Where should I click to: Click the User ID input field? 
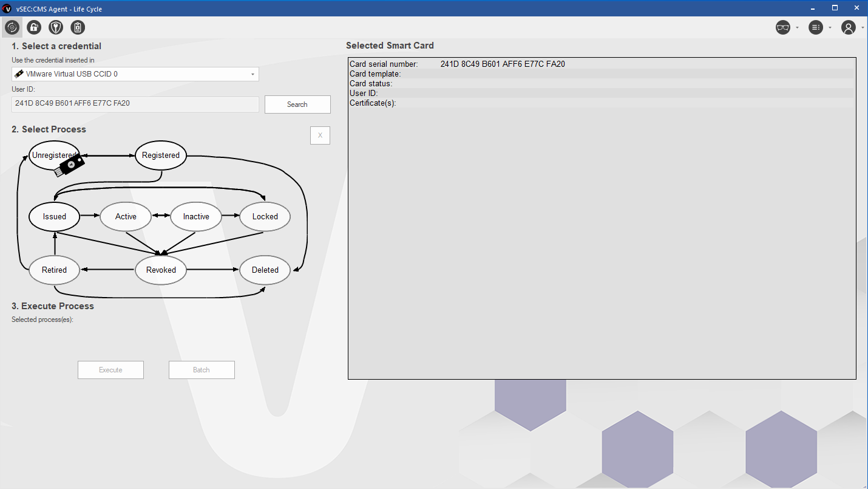click(x=135, y=104)
